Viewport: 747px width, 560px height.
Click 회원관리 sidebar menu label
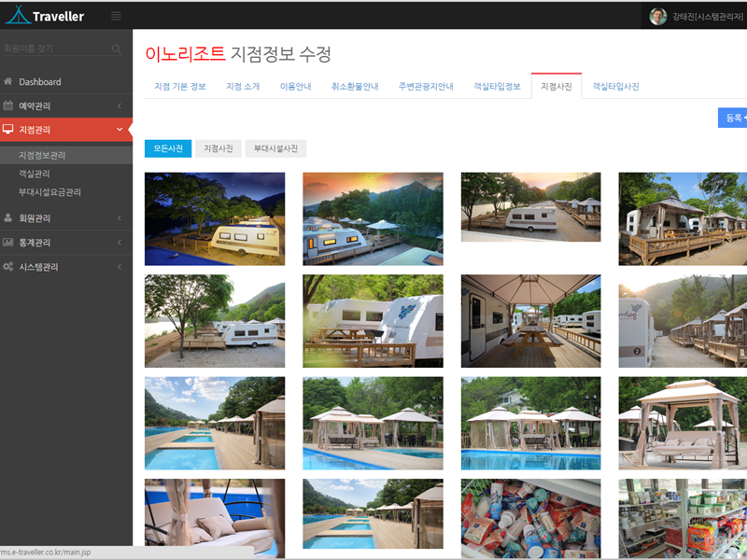click(x=35, y=218)
